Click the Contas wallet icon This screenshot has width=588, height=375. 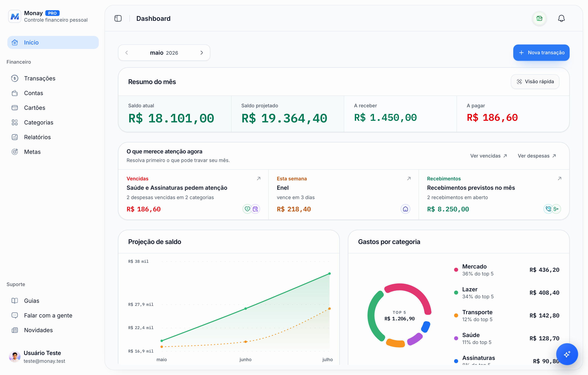(x=15, y=93)
